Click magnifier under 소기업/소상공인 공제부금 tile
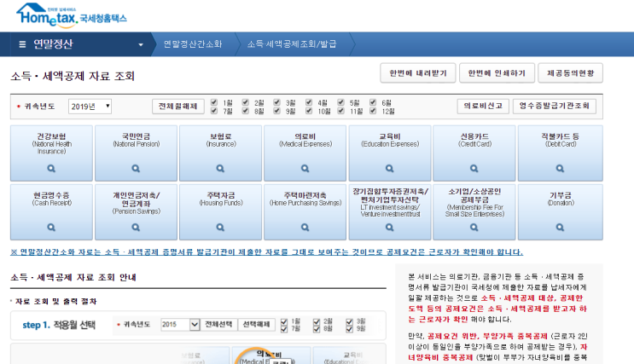Screen dimensions: 634x364 coord(474,228)
